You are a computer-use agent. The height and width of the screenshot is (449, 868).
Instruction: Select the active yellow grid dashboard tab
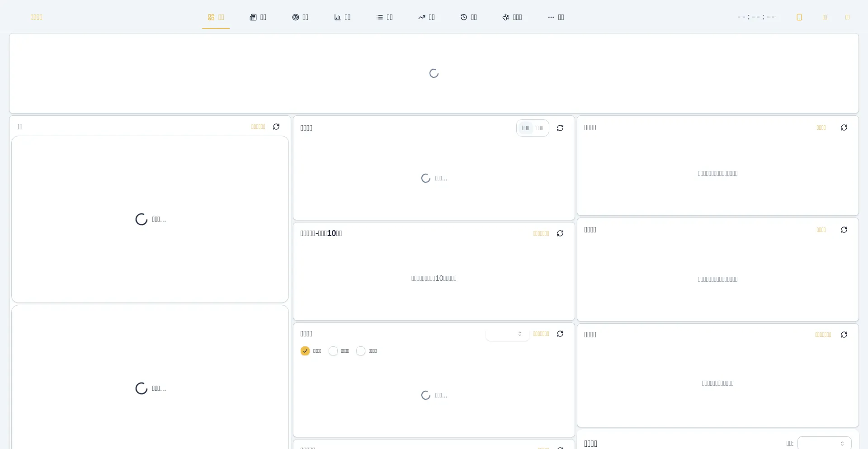click(216, 17)
